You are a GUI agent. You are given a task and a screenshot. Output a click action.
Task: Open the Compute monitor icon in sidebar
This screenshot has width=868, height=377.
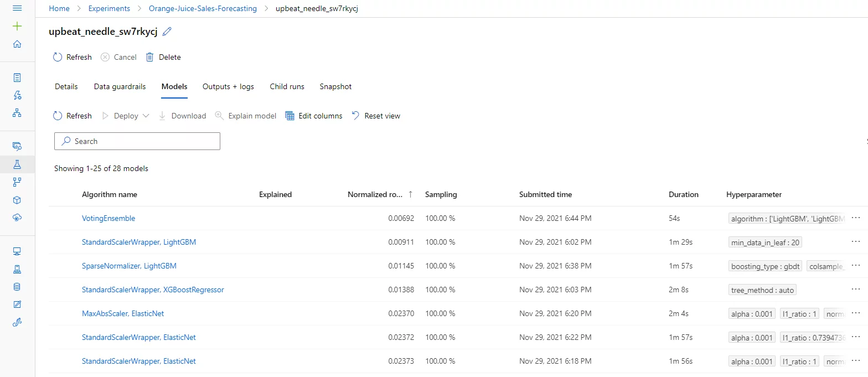[x=17, y=251]
